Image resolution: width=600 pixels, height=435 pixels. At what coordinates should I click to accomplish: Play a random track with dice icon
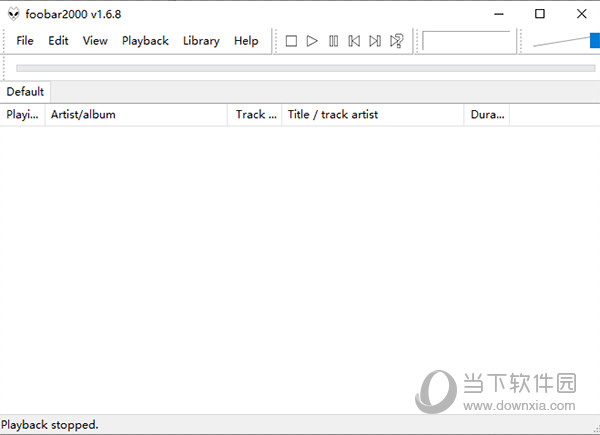pyautogui.click(x=396, y=41)
